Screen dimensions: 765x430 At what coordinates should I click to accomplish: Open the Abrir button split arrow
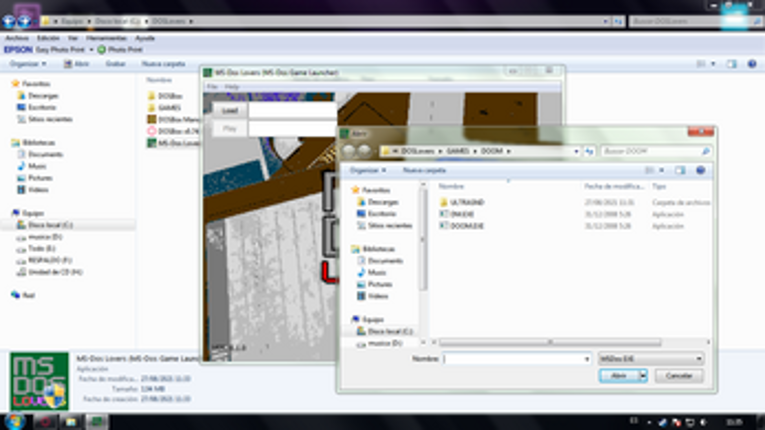[643, 376]
